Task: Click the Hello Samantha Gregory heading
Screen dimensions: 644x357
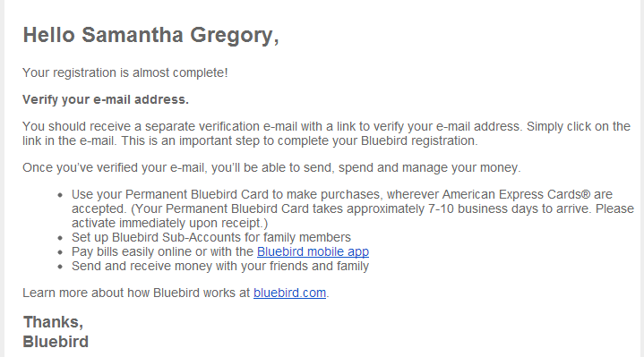Action: click(x=150, y=35)
